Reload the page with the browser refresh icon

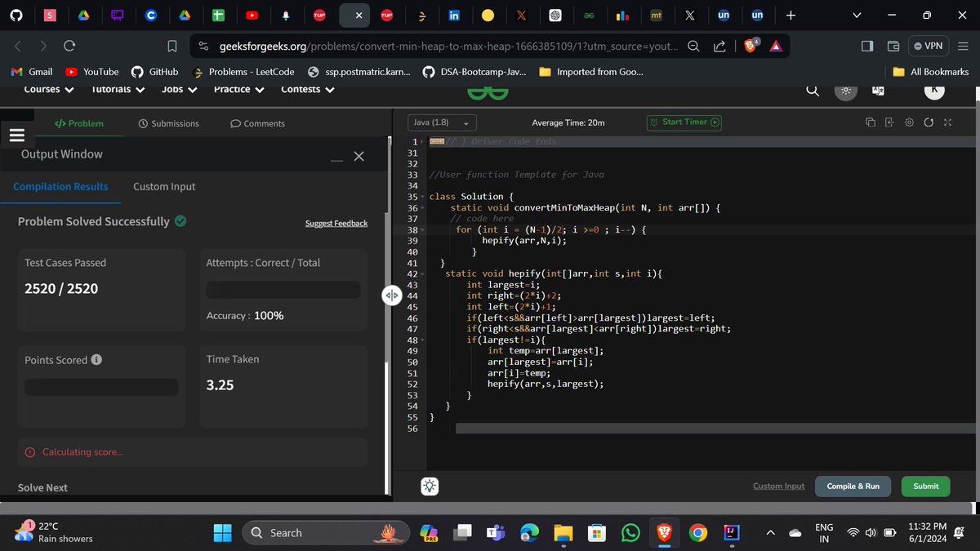click(69, 47)
